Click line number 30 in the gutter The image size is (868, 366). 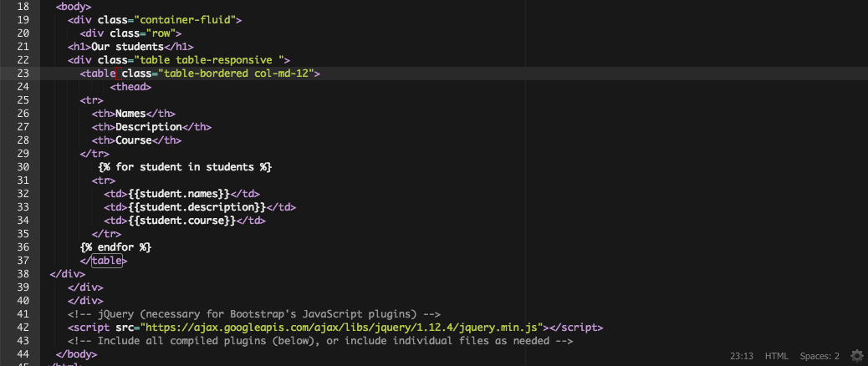point(23,167)
